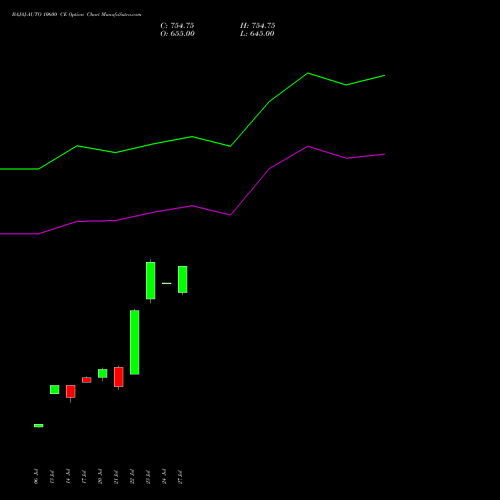This screenshot has height=500, width=500.
Task: Select the small red candle on 17 Jul
Action: click(87, 380)
